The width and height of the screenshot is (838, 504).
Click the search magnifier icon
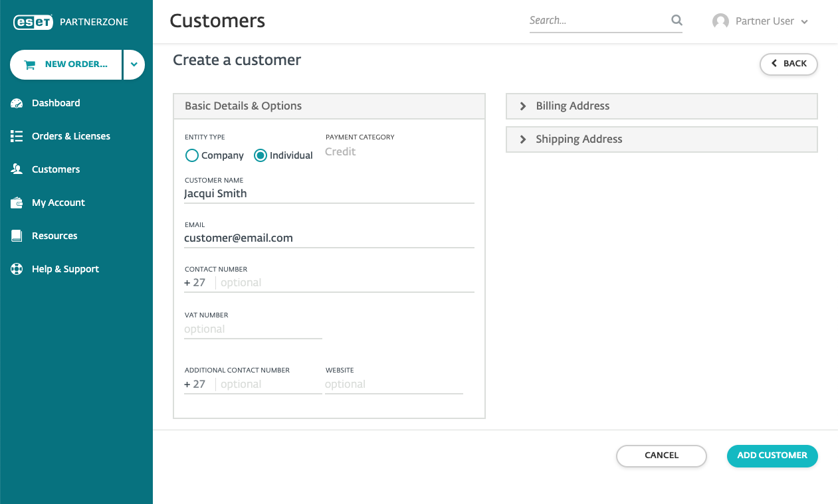677,21
